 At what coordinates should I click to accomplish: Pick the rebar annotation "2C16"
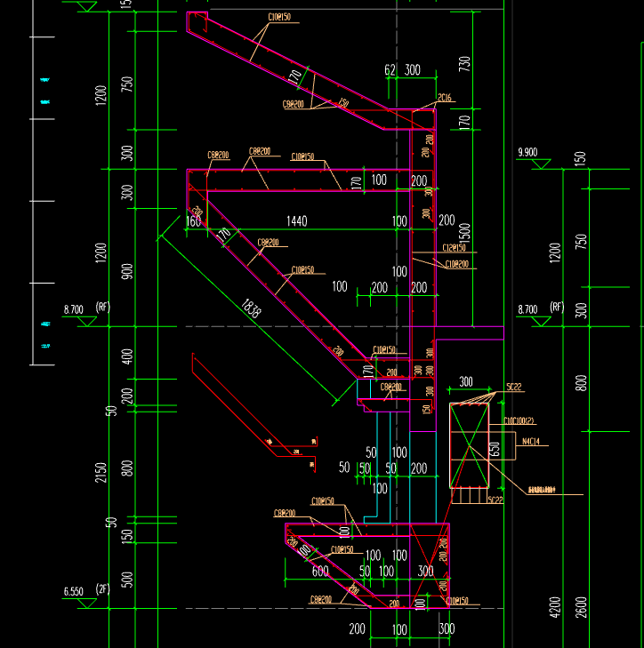tap(444, 98)
